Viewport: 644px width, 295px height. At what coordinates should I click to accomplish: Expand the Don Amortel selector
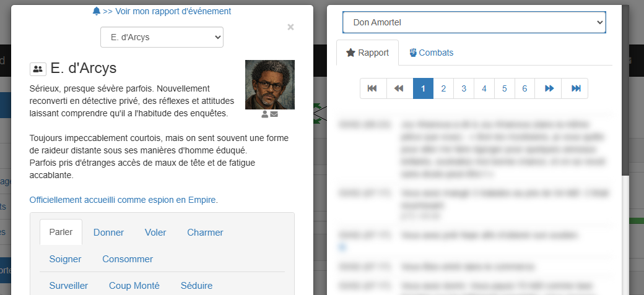(x=474, y=23)
